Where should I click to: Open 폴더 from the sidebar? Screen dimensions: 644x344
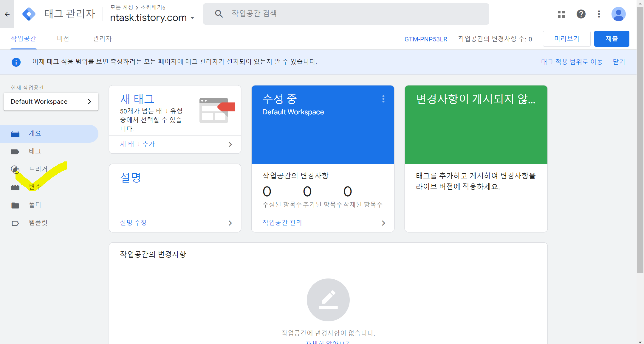pos(35,205)
